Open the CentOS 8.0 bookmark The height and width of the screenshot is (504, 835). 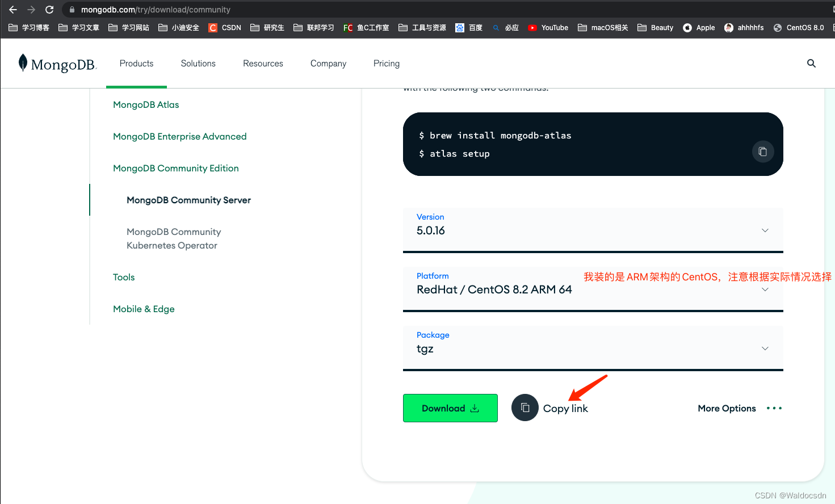[799, 27]
